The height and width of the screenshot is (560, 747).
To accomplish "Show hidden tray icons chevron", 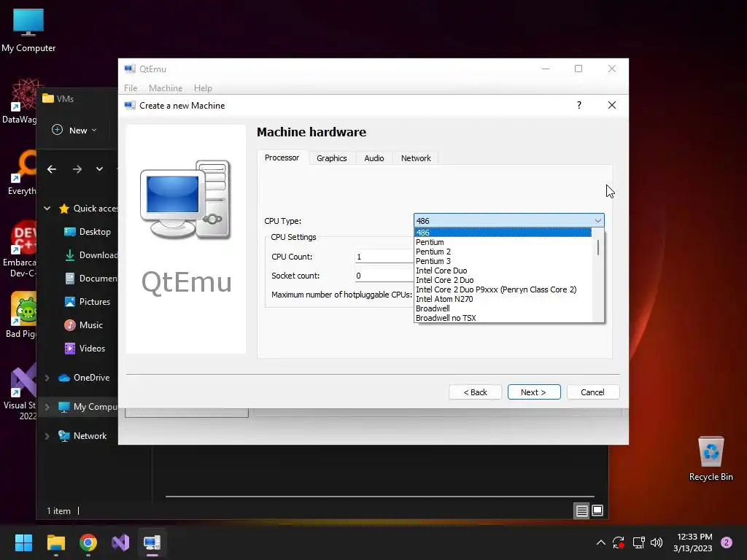I will click(601, 542).
